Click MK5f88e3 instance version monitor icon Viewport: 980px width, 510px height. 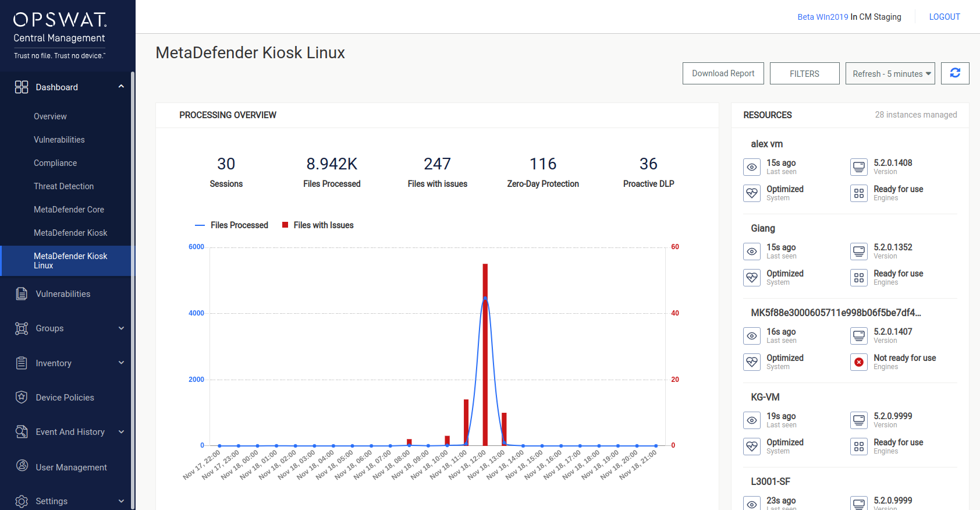point(859,336)
